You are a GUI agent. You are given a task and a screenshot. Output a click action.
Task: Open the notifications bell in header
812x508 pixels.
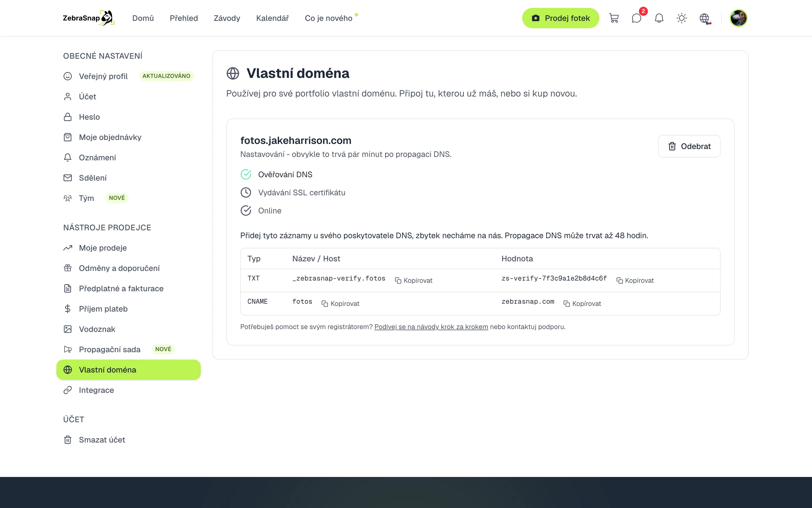659,18
